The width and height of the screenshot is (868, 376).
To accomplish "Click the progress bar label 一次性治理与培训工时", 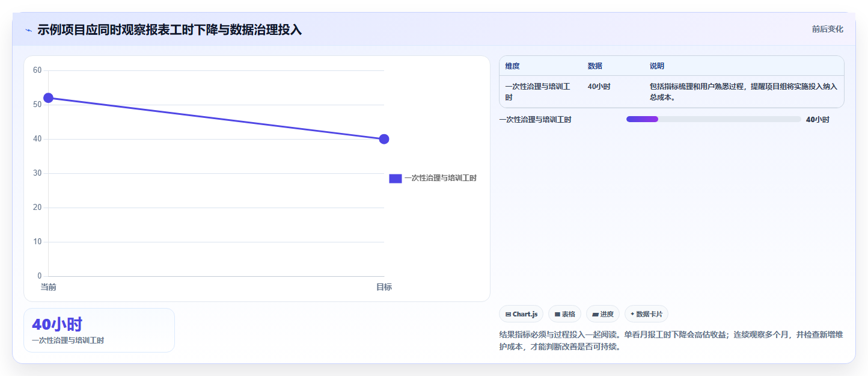I will coord(535,120).
